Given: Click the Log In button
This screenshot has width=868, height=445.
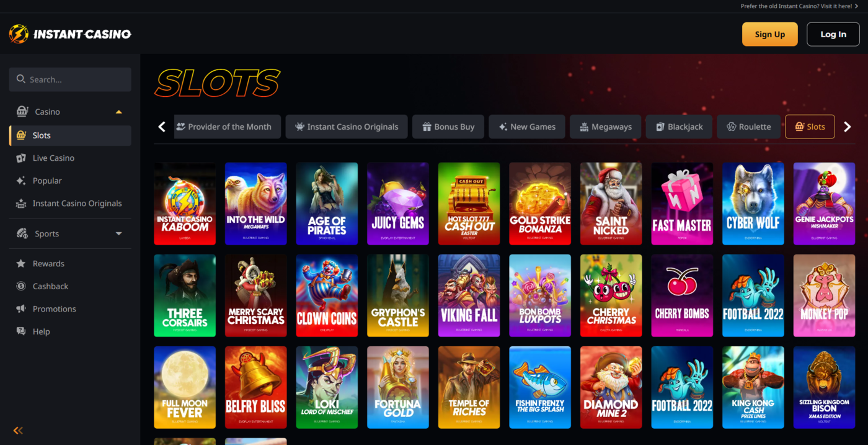Looking at the screenshot, I should tap(833, 34).
